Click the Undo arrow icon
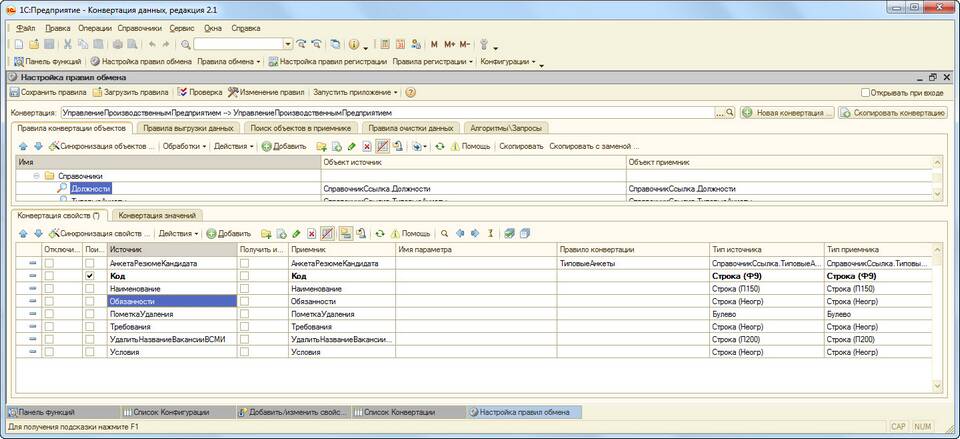The image size is (960, 439). coord(150,44)
